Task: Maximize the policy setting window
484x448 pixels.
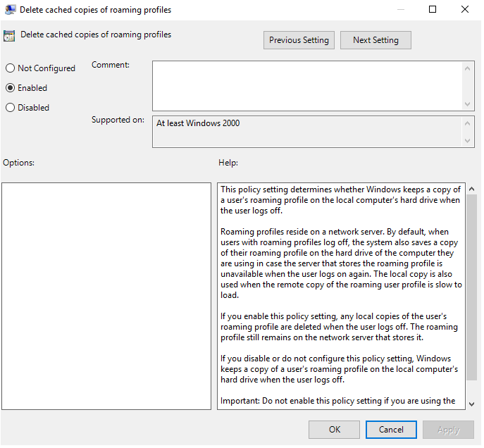Action: tap(433, 10)
